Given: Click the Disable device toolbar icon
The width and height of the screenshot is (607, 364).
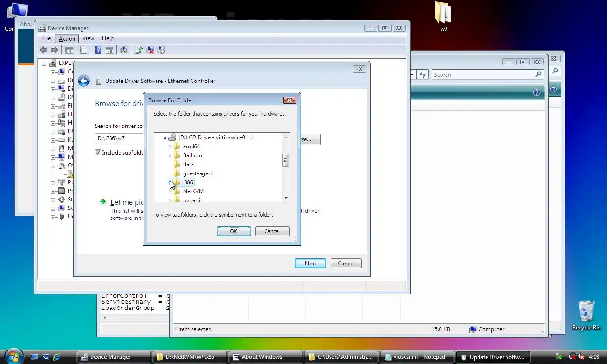Looking at the screenshot, I should pos(161,50).
